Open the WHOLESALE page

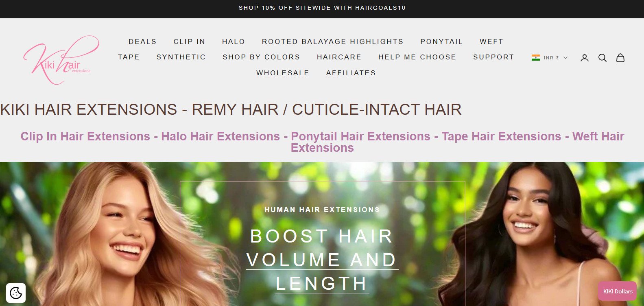[283, 73]
